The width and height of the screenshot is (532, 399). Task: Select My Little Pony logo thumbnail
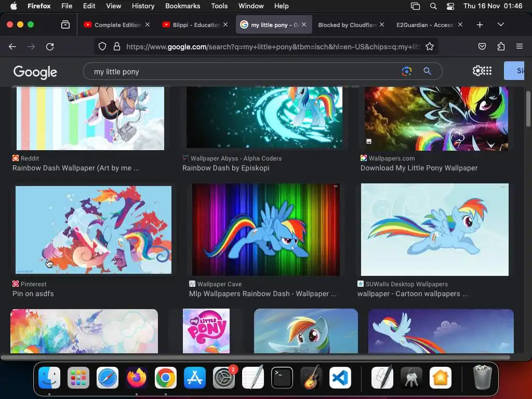point(206,331)
